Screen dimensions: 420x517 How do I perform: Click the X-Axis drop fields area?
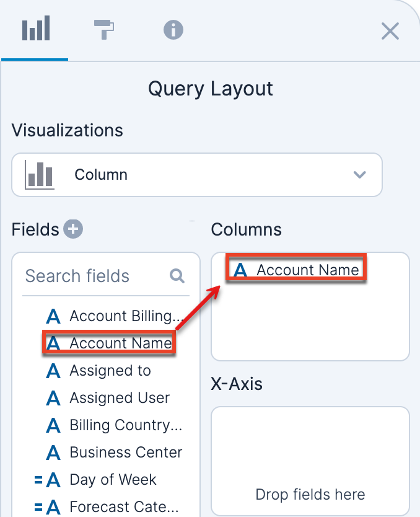310,461
